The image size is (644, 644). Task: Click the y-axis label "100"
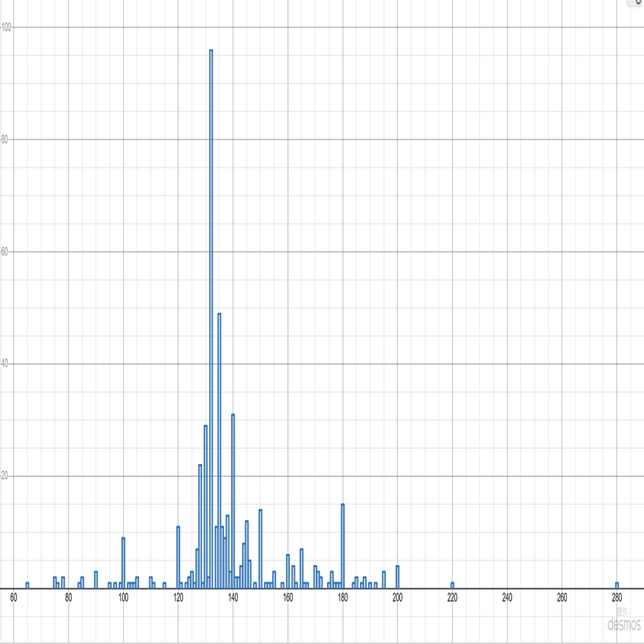(6, 27)
